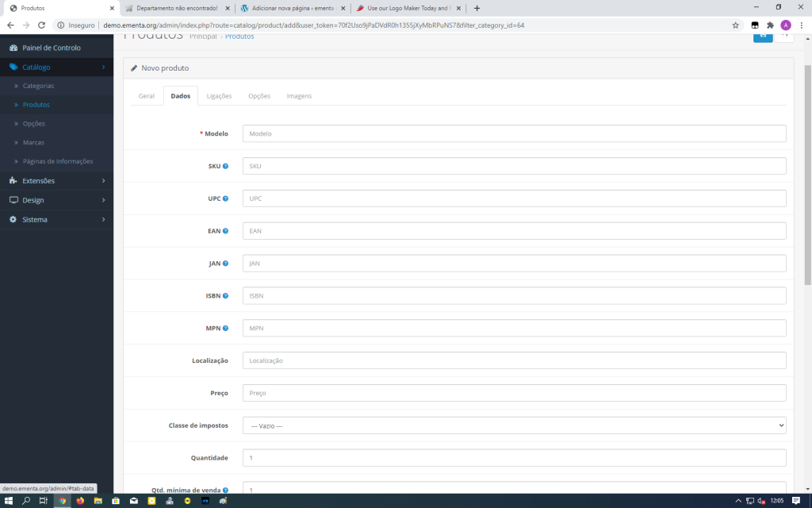812x508 pixels.
Task: Open the Classe de impostos dropdown
Action: (x=514, y=425)
